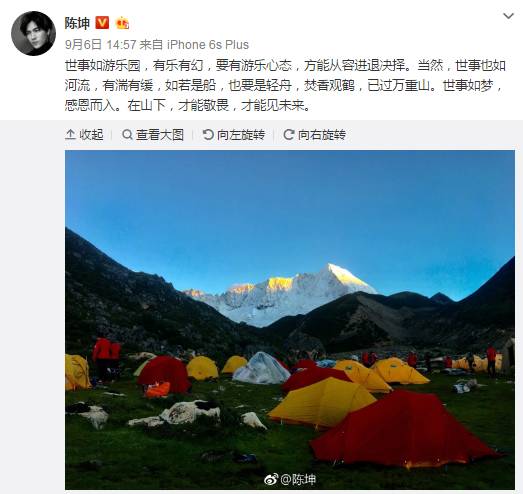This screenshot has height=494, width=523.
Task: Click the expanded mountain campsite photo
Action: pyautogui.click(x=290, y=320)
